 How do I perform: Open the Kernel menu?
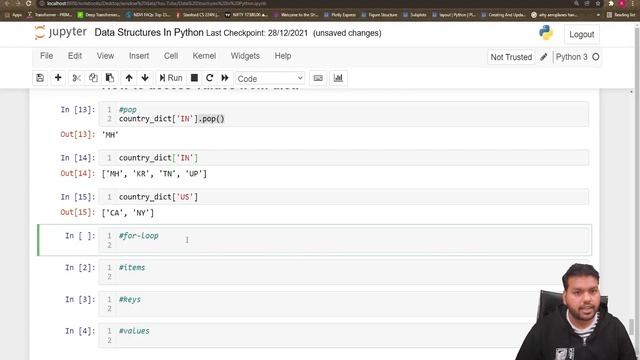(x=204, y=56)
